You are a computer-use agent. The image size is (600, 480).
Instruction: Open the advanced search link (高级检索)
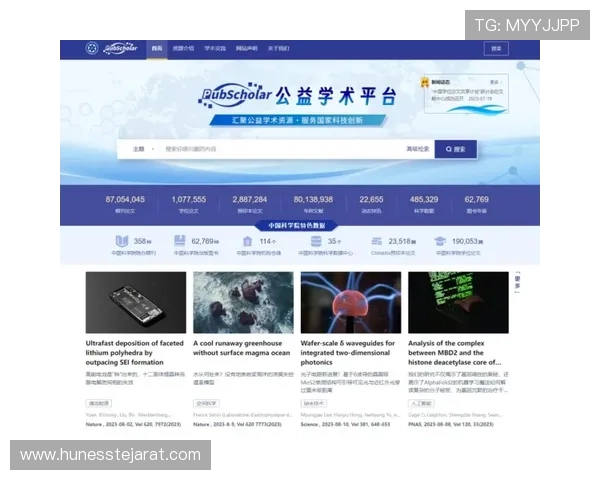417,149
